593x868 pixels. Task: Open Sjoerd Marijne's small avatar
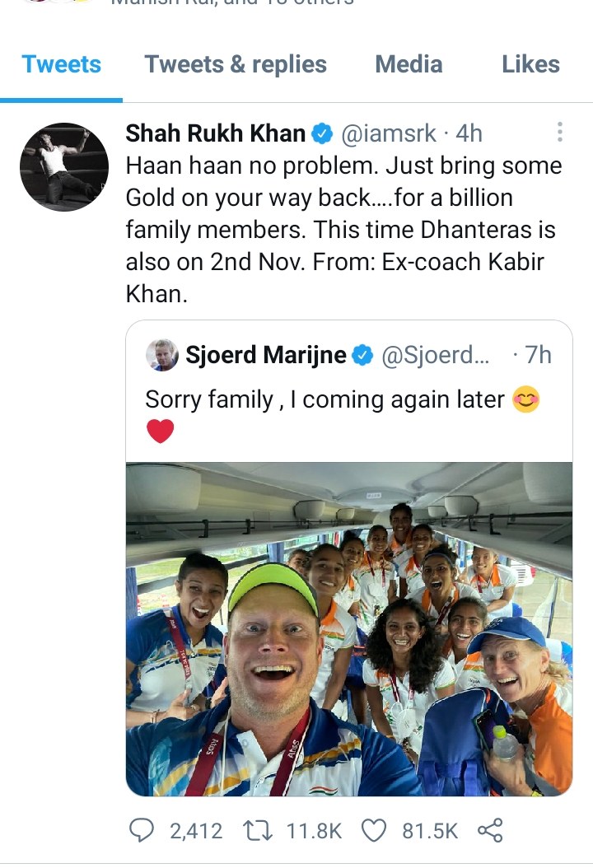(162, 356)
